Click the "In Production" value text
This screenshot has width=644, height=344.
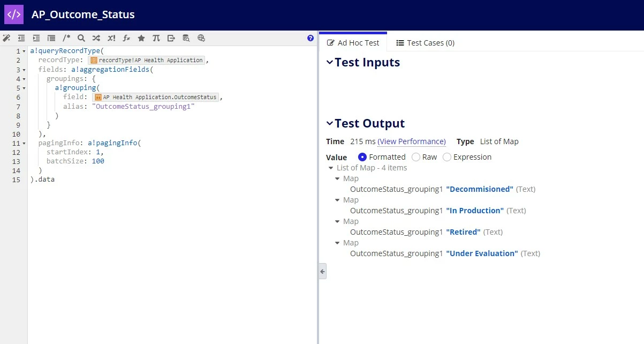pyautogui.click(x=475, y=211)
